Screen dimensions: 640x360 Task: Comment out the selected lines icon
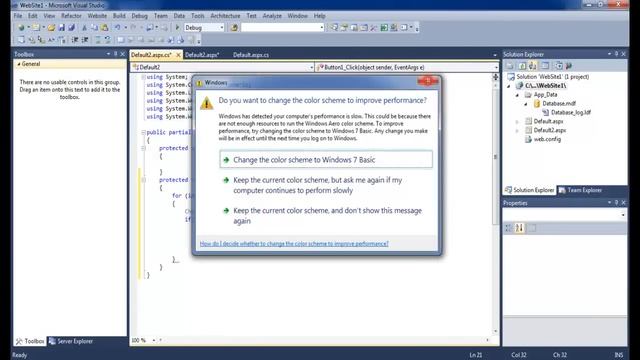(98, 40)
